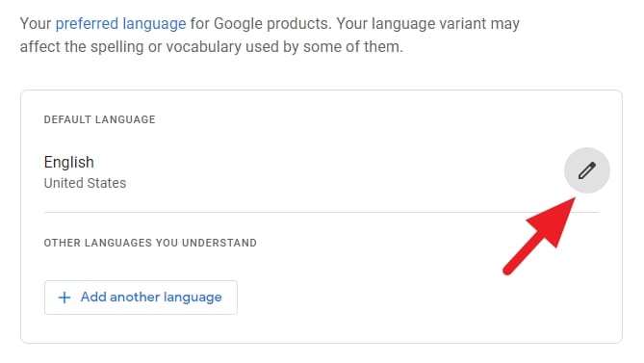The image size is (644, 363).
Task: Click the 'some of them.' ending text
Action: (x=352, y=47)
